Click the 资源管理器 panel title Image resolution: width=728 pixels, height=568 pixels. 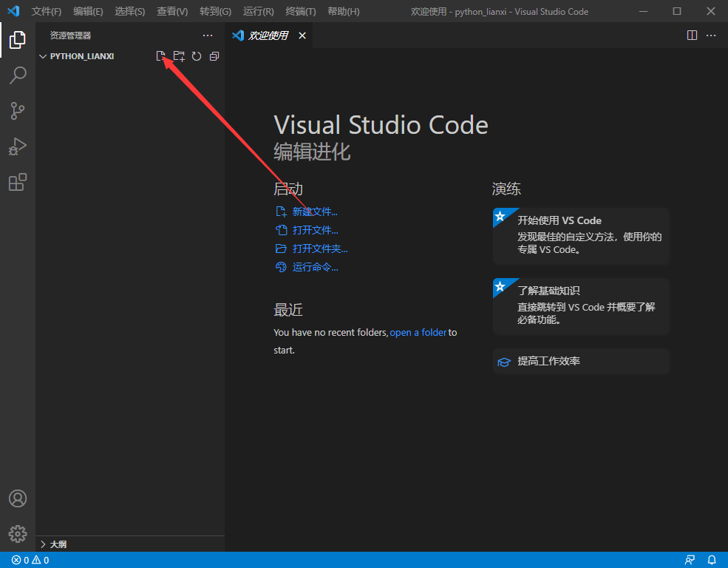tap(70, 35)
